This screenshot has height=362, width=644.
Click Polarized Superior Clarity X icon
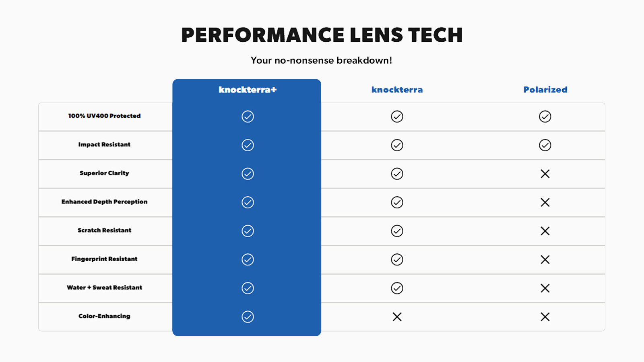pyautogui.click(x=545, y=174)
